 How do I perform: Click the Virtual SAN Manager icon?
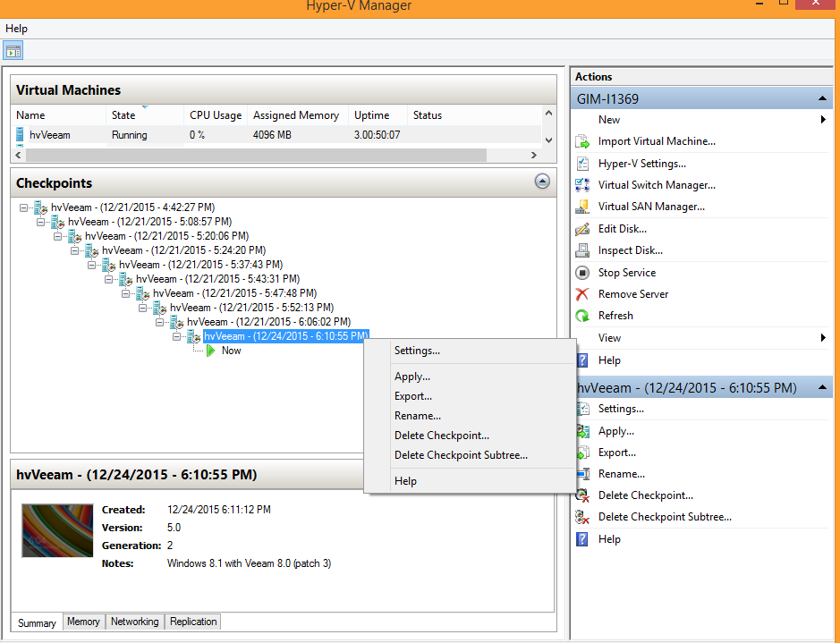(582, 207)
